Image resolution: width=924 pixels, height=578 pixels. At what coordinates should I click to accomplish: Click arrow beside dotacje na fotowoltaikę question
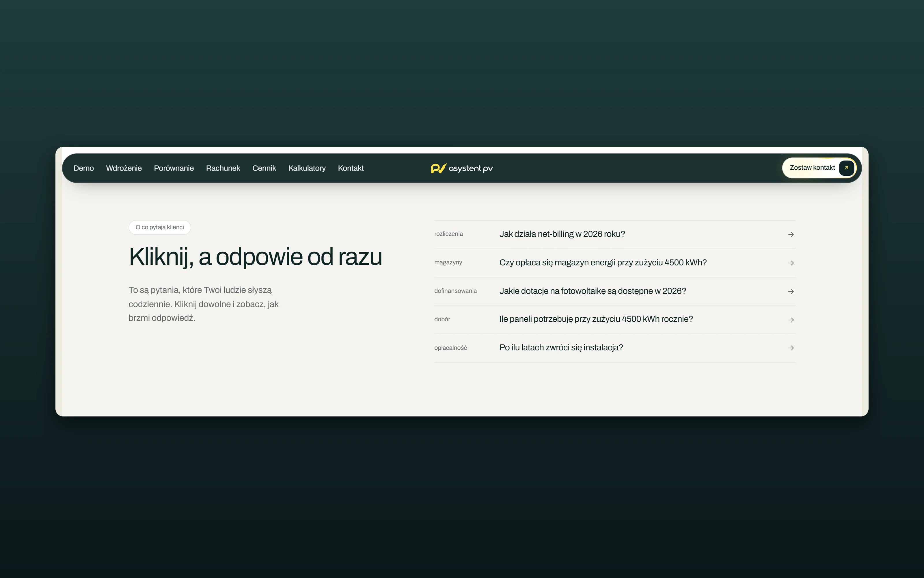coord(791,291)
